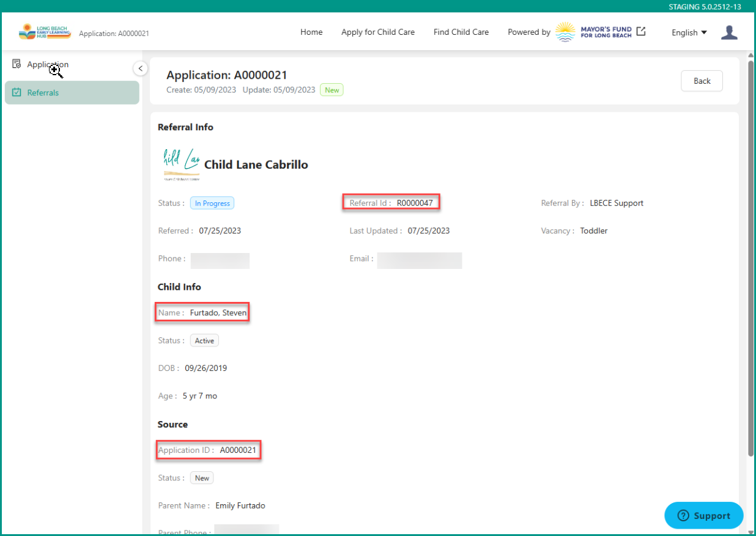Open Find Child Care page
Image resolution: width=756 pixels, height=536 pixels.
coord(461,32)
